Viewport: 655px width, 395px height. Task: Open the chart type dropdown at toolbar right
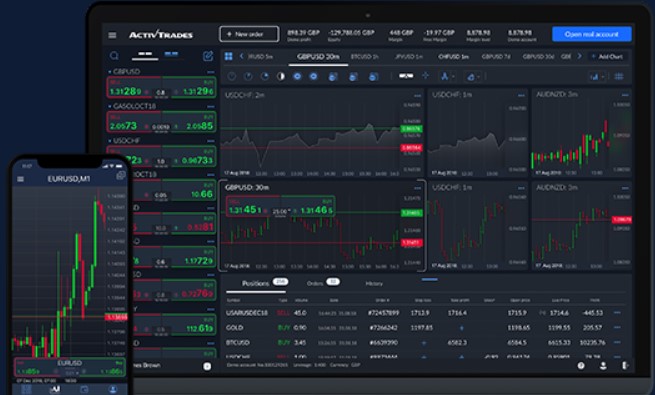597,76
